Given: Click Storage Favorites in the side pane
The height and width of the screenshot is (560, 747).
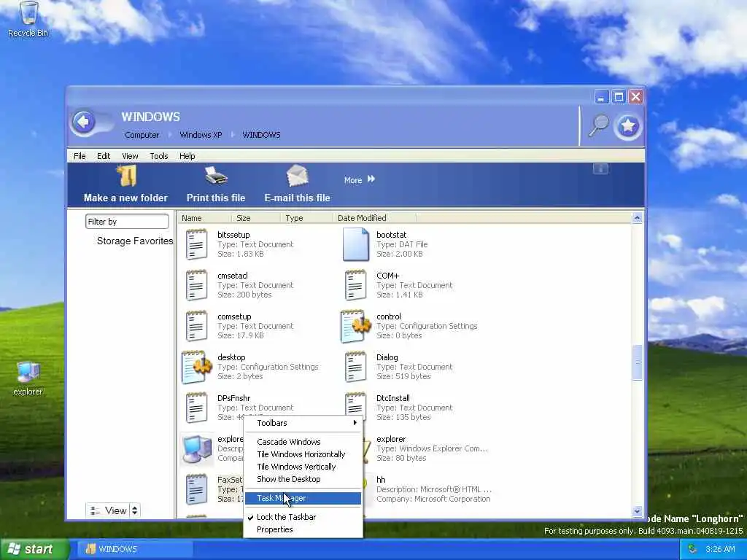Looking at the screenshot, I should [x=135, y=241].
